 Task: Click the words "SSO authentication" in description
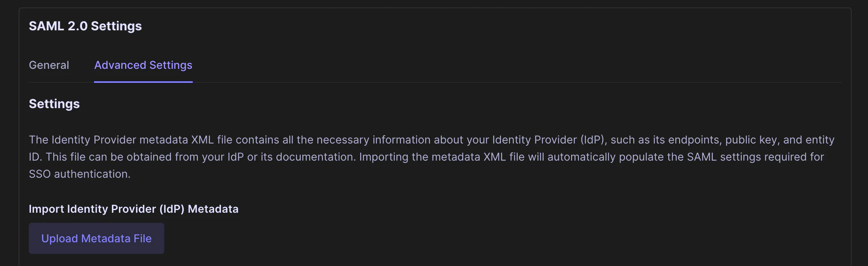click(x=79, y=174)
